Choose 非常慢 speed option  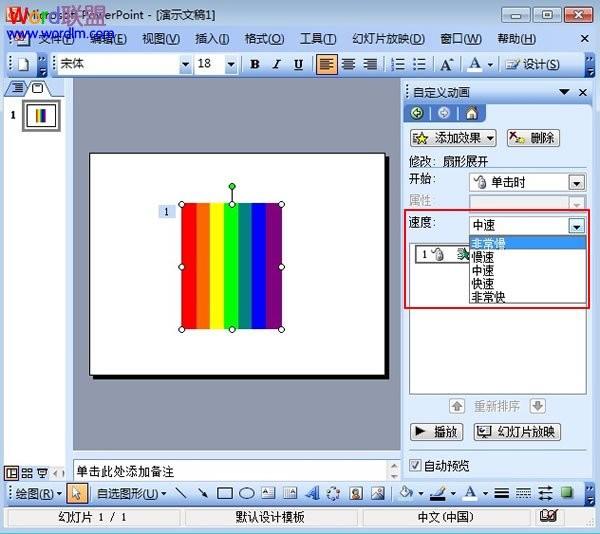[x=528, y=243]
